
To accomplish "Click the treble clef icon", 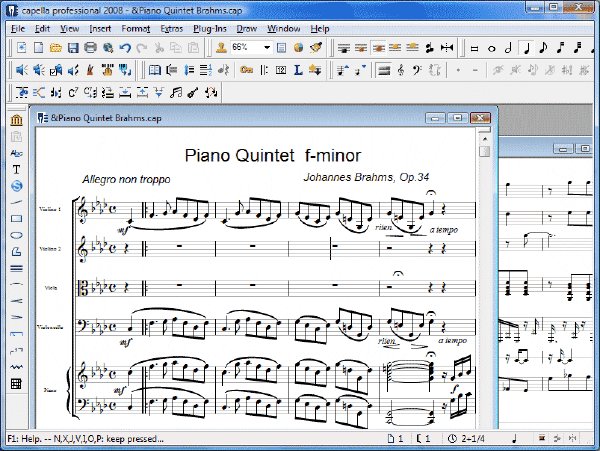I will pos(401,70).
